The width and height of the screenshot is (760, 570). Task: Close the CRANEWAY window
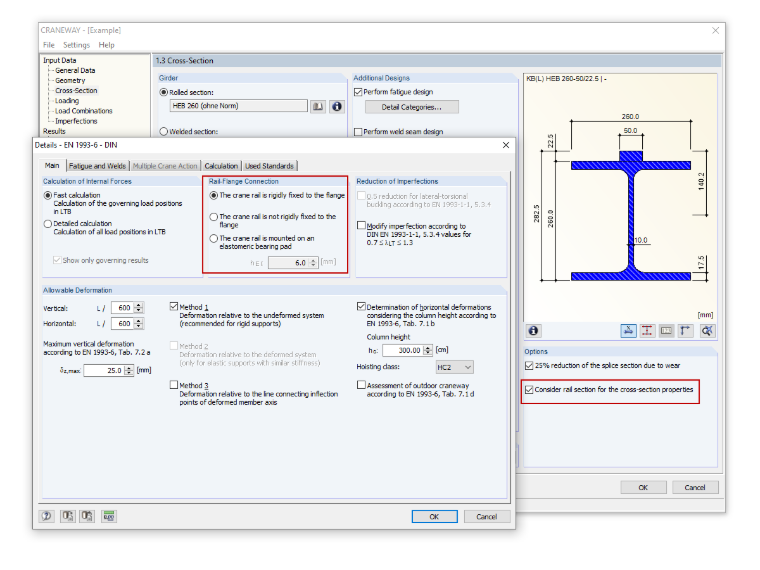click(x=715, y=31)
